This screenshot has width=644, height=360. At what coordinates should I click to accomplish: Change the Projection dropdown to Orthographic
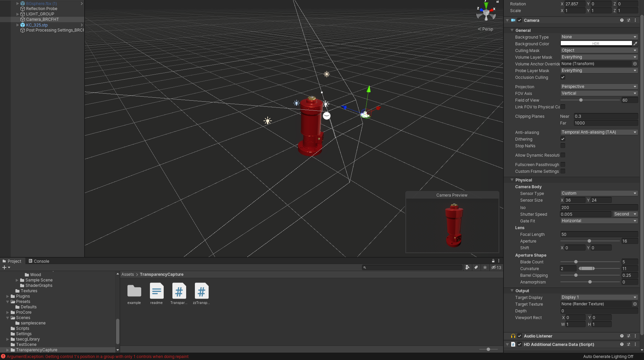598,86
